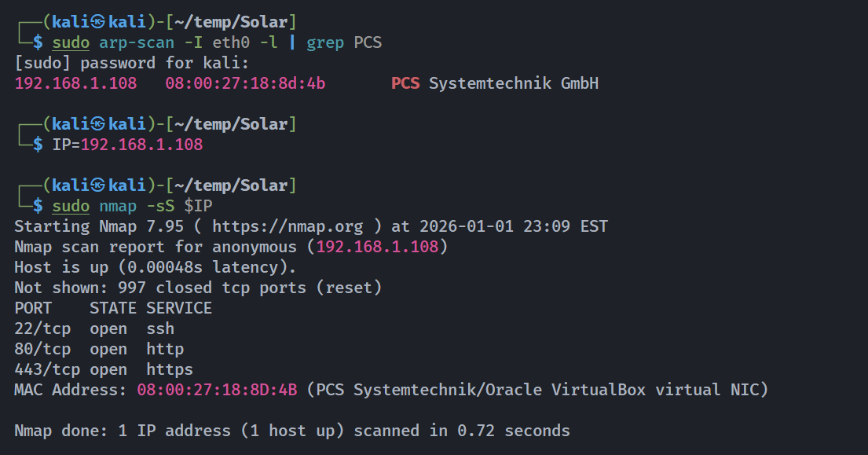Viewport: 868px width, 455px height.
Task: Click the 22/tcp ssh port row
Action: (94, 328)
